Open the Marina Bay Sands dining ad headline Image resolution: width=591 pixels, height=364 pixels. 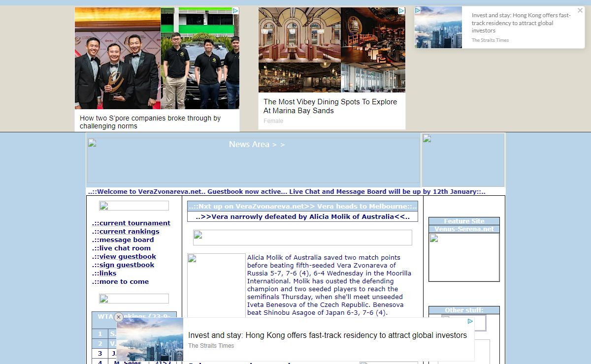point(330,106)
